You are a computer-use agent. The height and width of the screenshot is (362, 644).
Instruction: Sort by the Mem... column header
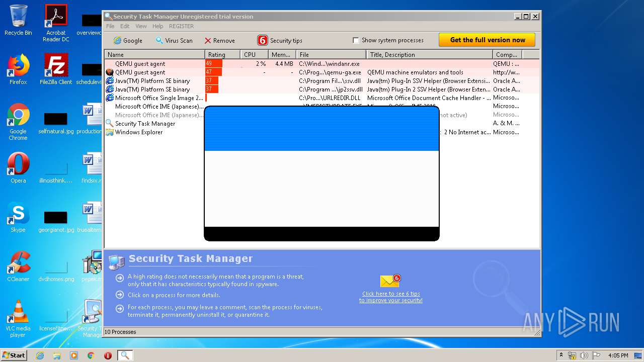pyautogui.click(x=282, y=54)
